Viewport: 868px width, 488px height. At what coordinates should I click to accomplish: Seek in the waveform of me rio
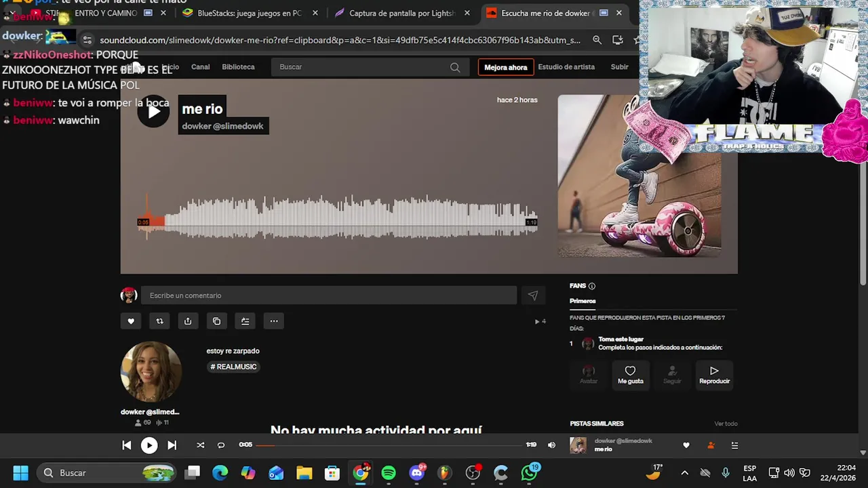[337, 217]
